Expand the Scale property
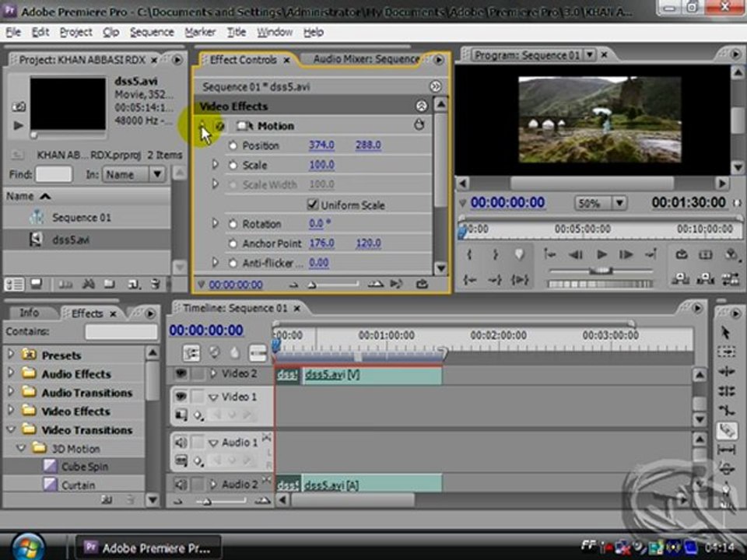Image resolution: width=747 pixels, height=560 pixels. point(215,165)
